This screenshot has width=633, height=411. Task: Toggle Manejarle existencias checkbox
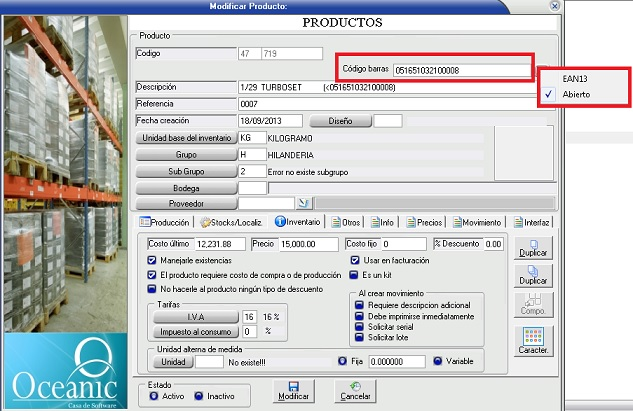151,261
